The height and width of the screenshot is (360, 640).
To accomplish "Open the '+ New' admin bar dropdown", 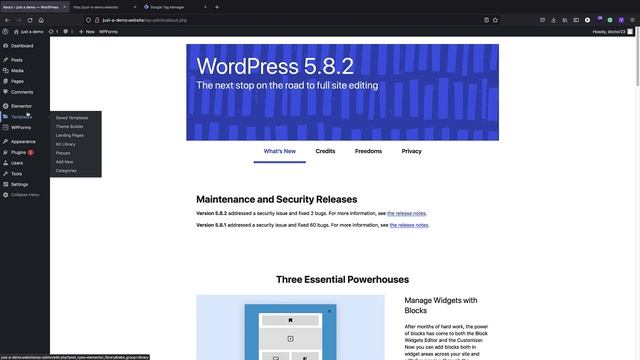I will point(87,31).
